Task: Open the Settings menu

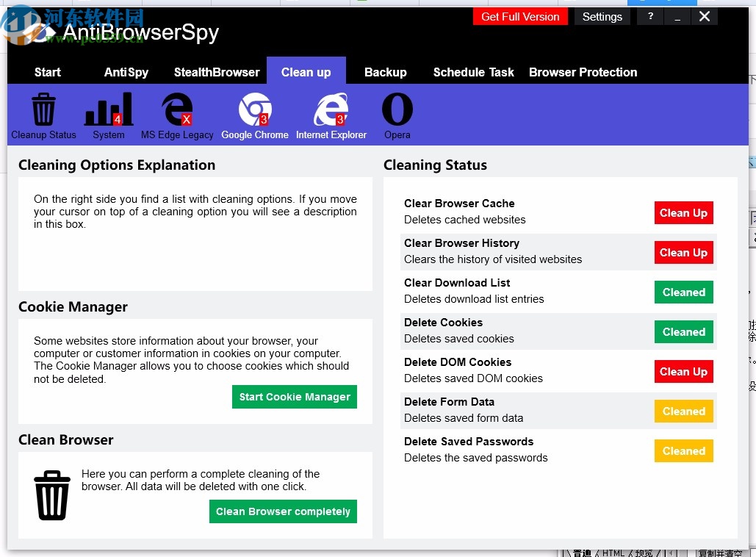Action: 602,16
